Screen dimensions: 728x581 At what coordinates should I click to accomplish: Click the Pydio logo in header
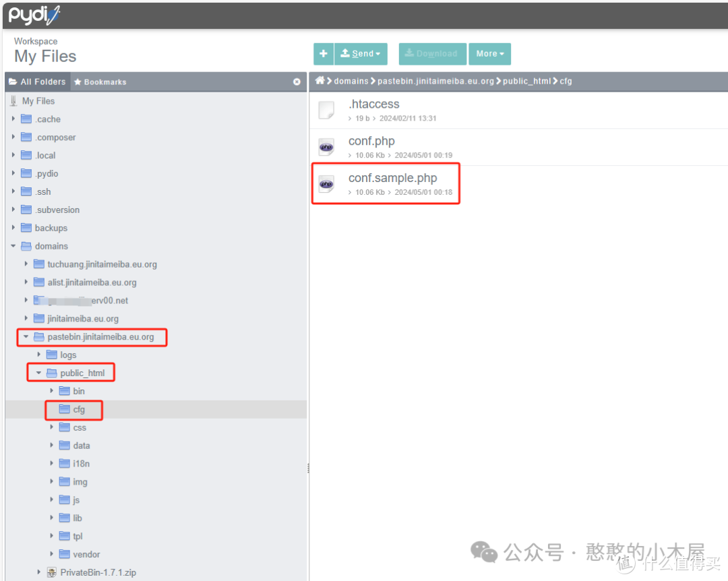pos(34,16)
